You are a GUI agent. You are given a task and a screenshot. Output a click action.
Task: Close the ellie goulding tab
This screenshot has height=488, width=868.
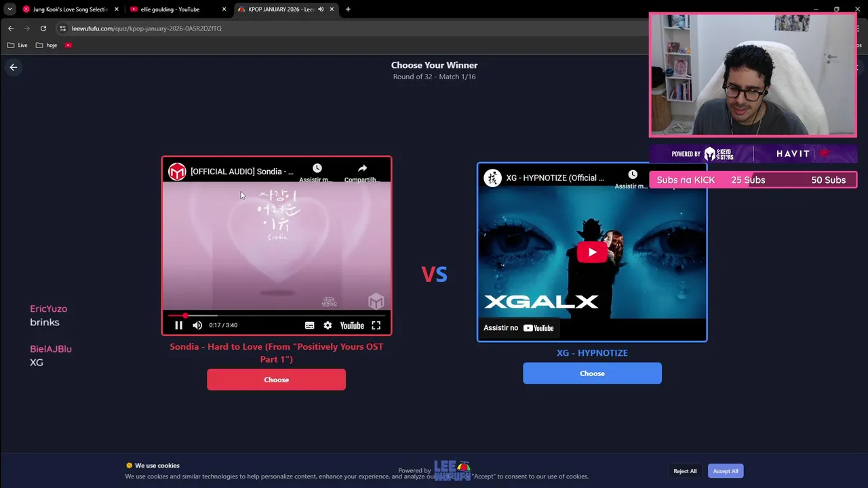coord(224,9)
